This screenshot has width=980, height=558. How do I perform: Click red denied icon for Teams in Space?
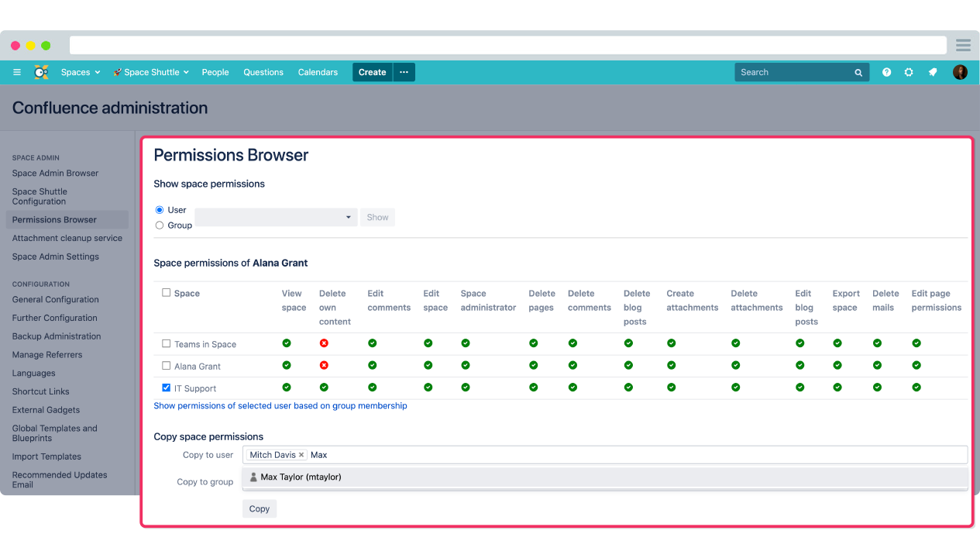point(324,343)
